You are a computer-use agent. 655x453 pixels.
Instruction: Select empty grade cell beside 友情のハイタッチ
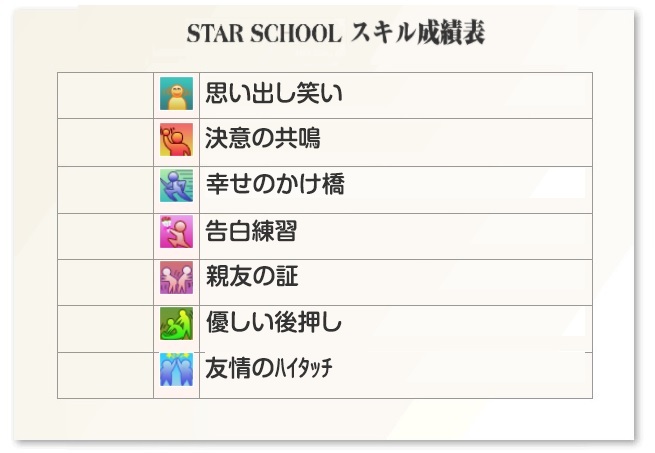106,375
